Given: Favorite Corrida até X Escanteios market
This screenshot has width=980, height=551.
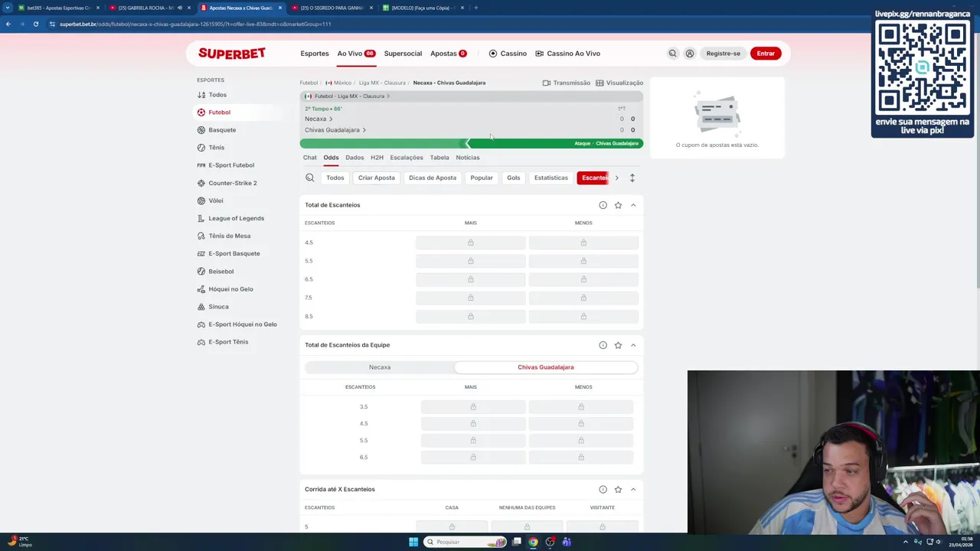Looking at the screenshot, I should 618,489.
